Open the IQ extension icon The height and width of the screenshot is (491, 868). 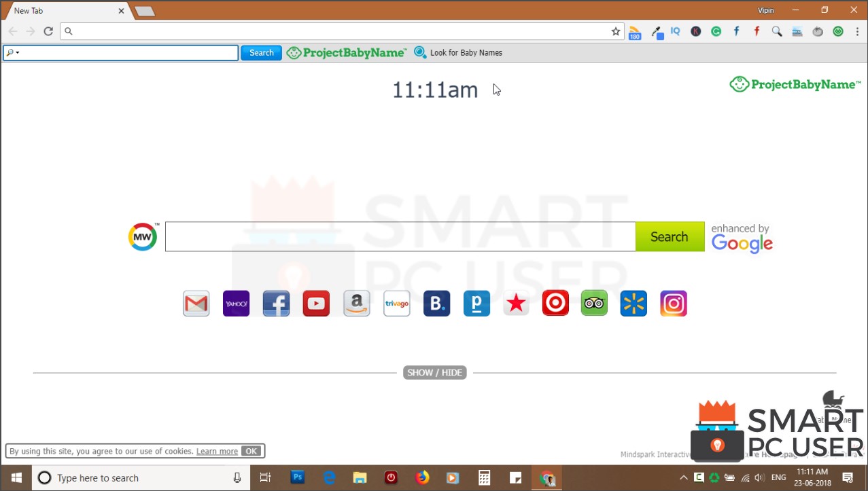675,31
